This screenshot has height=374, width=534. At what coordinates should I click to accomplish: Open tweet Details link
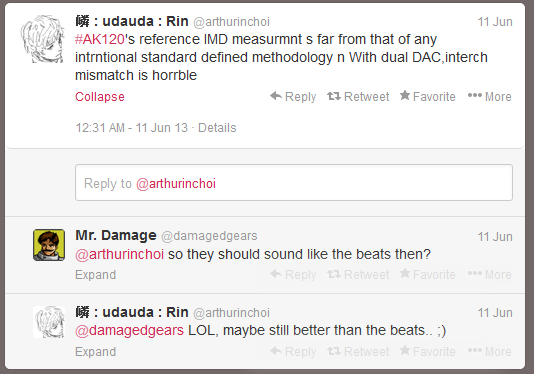point(217,128)
